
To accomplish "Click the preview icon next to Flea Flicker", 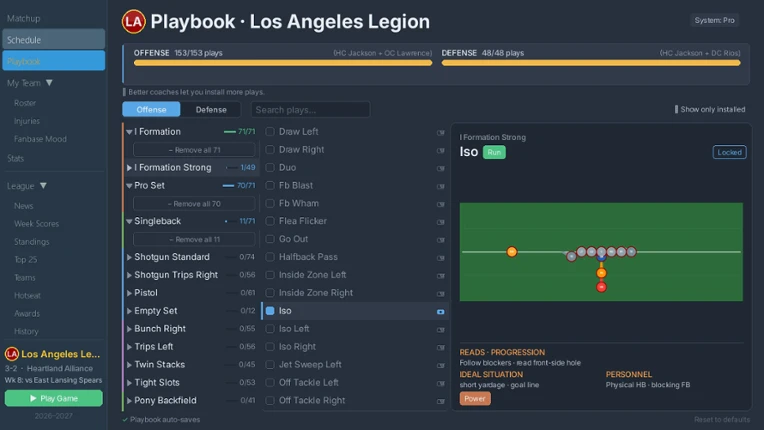I will coord(440,222).
